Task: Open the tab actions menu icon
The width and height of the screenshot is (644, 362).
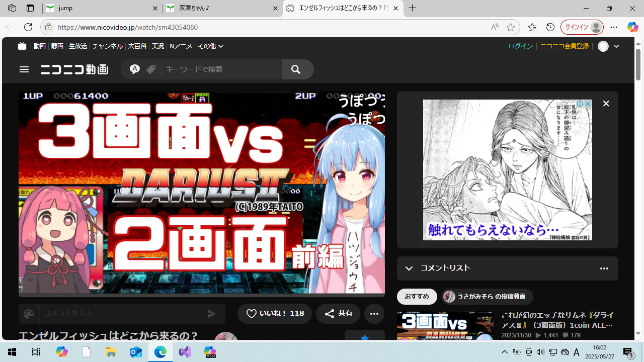Action: click(30, 8)
